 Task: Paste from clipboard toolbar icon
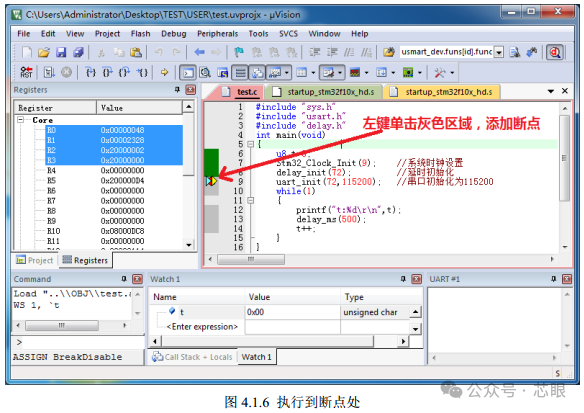[136, 52]
